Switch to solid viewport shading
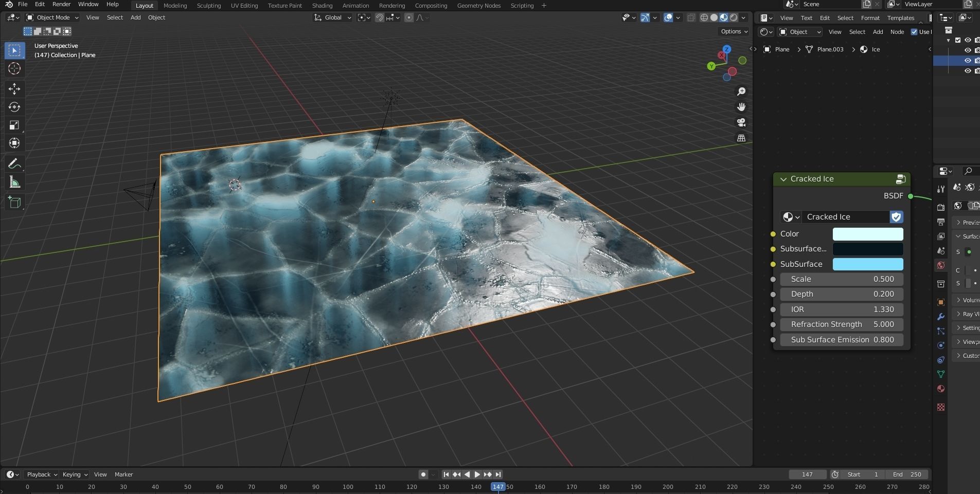Image resolution: width=980 pixels, height=494 pixels. [714, 17]
